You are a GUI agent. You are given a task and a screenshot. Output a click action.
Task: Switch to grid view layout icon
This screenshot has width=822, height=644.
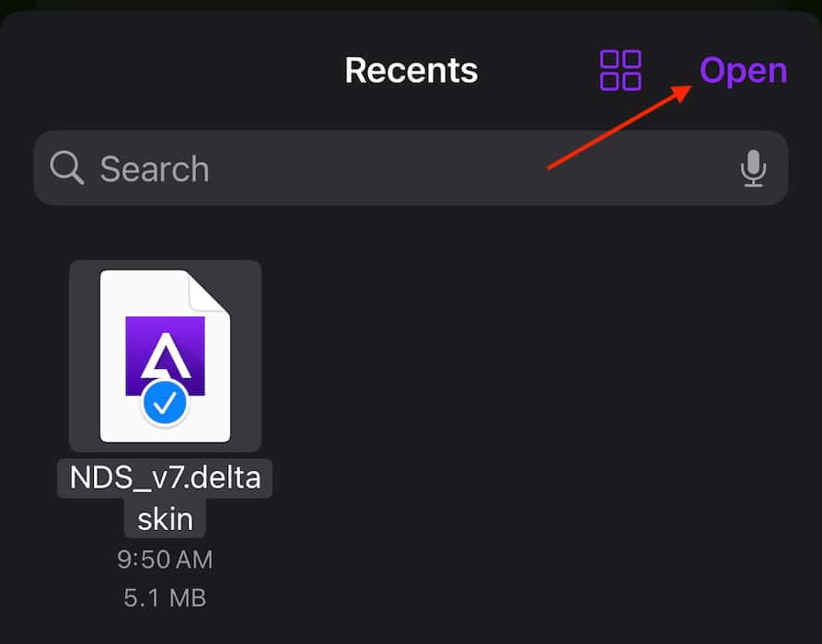pos(620,71)
